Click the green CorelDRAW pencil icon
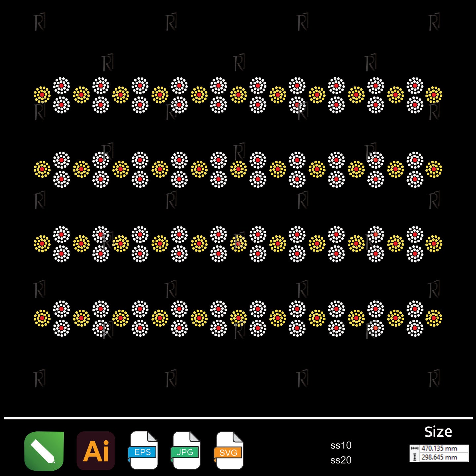This screenshot has width=476, height=476. [x=44, y=451]
